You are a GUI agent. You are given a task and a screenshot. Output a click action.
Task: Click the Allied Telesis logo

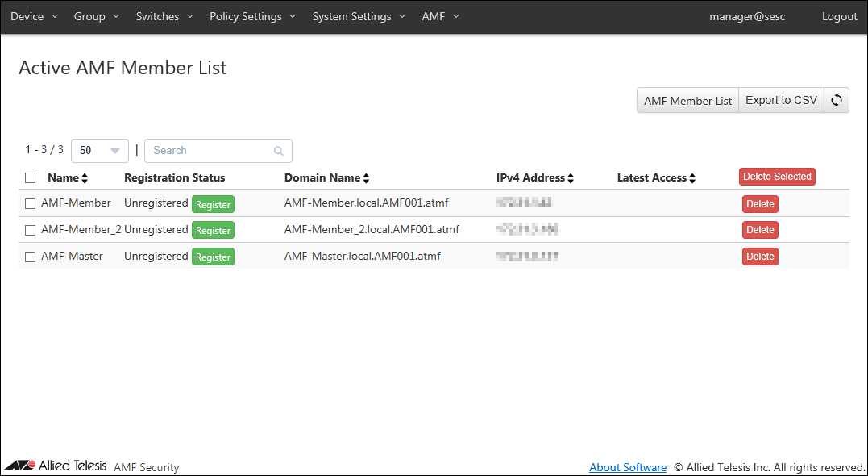[x=56, y=466]
